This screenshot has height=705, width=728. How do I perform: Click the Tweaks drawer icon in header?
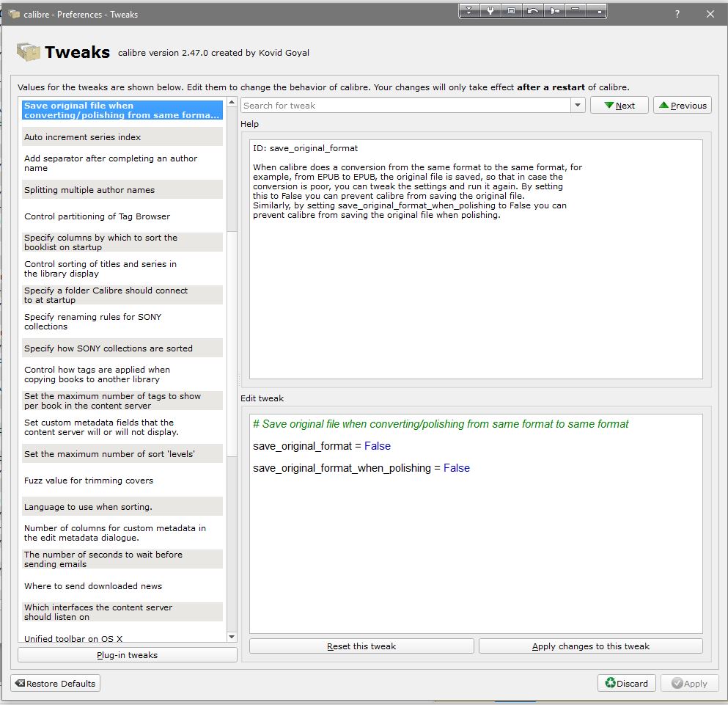[29, 51]
